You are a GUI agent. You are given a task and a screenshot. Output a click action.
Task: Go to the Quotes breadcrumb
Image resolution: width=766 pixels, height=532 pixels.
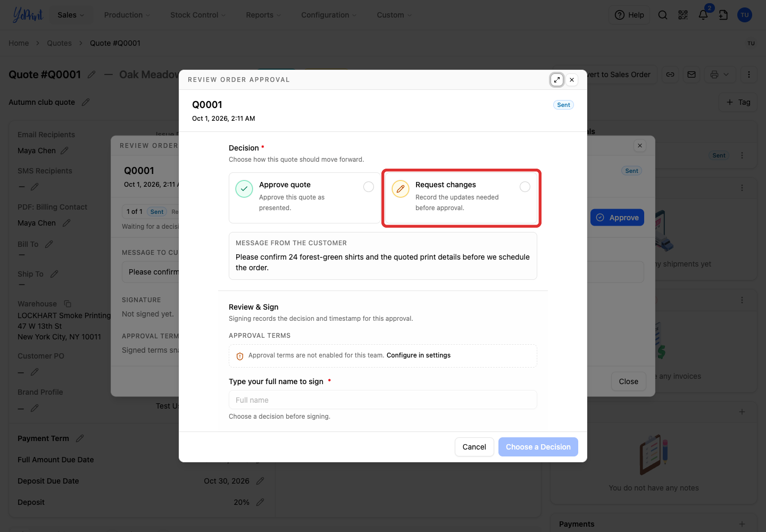tap(59, 43)
